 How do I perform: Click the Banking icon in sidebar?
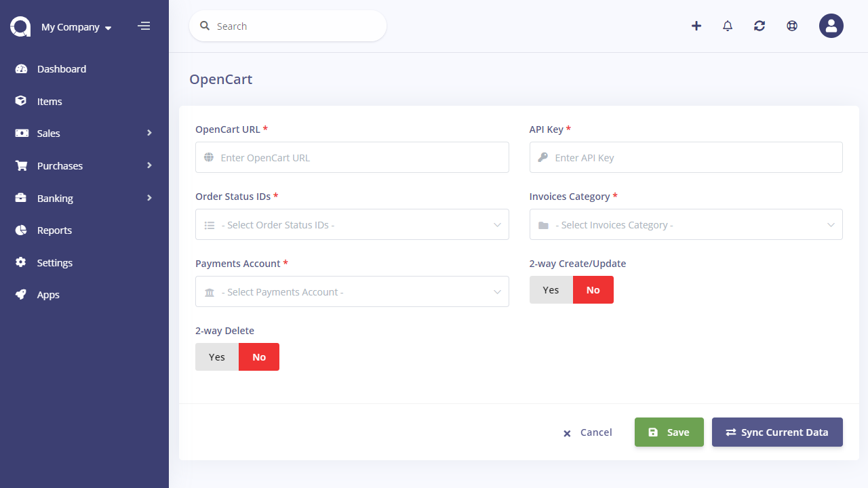point(21,198)
